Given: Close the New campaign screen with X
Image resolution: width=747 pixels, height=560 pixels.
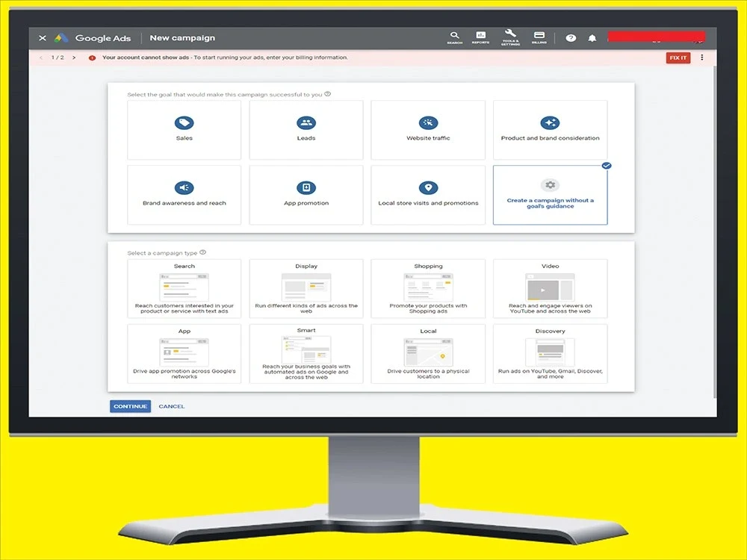Looking at the screenshot, I should tap(43, 38).
